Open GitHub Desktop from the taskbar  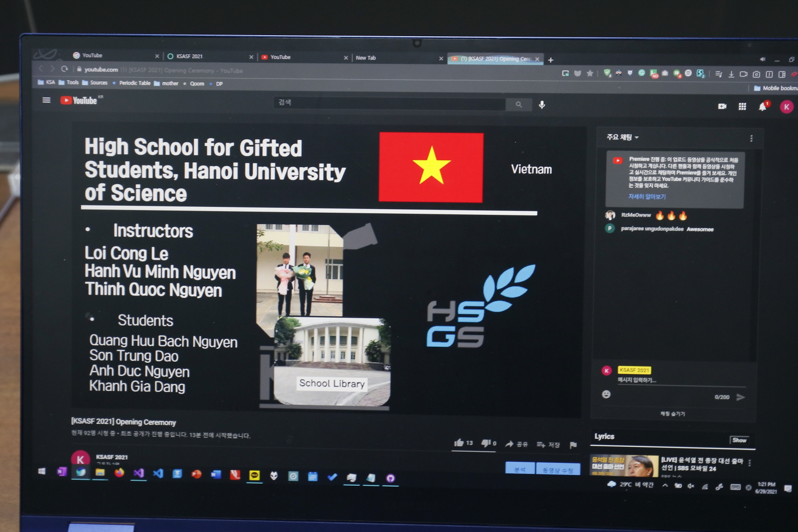click(x=390, y=478)
